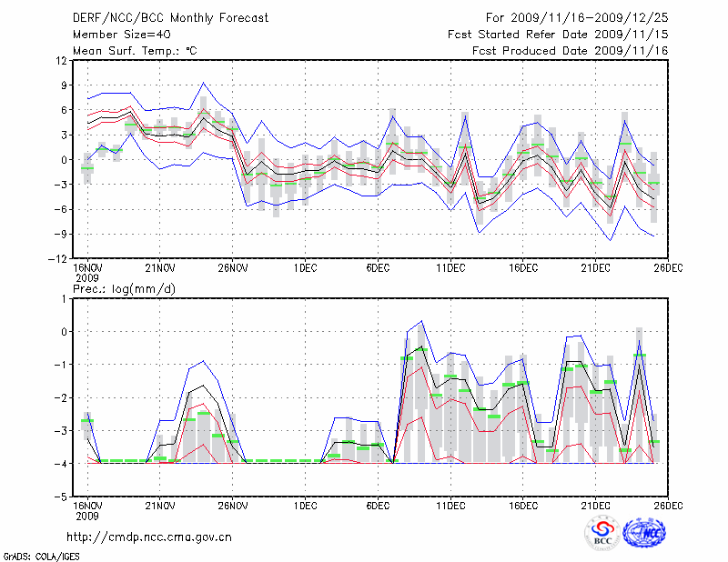This screenshot has height=562, width=728.
Task: Click 6DEC tick below the temperature chart
Action: click(378, 267)
